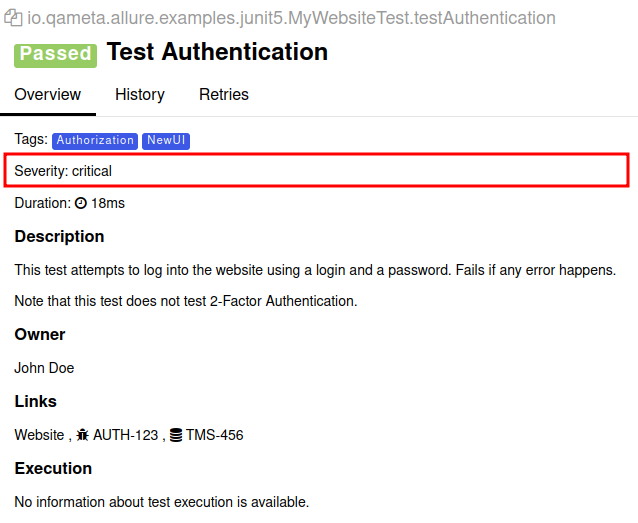Click the Description heading

click(x=59, y=237)
